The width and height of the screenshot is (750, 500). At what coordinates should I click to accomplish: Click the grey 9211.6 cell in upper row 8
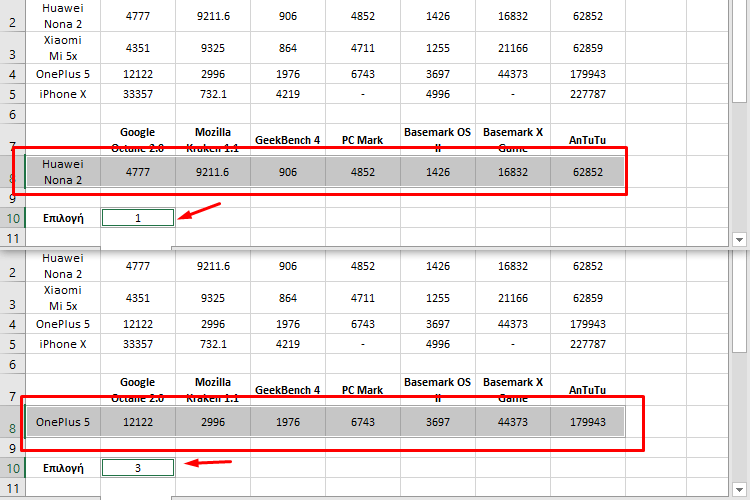click(x=213, y=172)
